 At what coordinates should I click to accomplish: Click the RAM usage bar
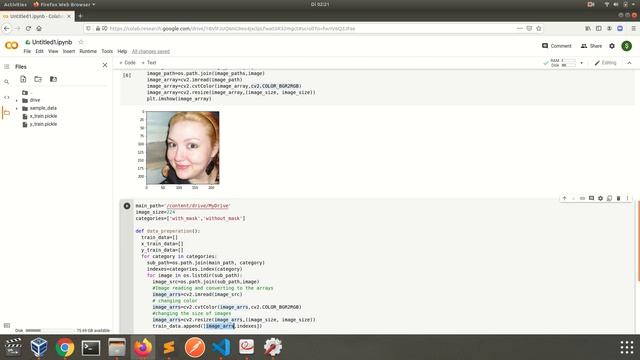569,61
